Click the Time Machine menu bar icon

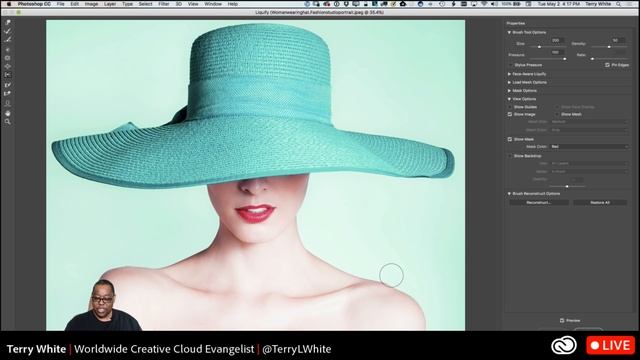click(x=442, y=4)
